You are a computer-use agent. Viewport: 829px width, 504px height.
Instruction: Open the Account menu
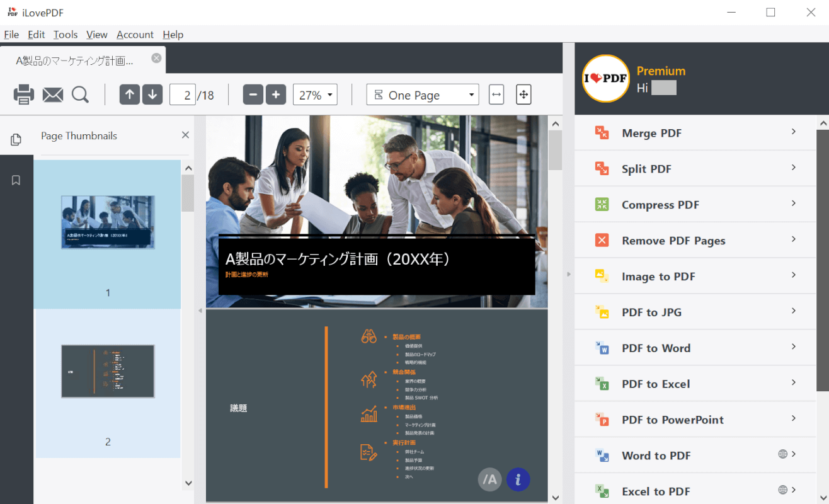[135, 35]
